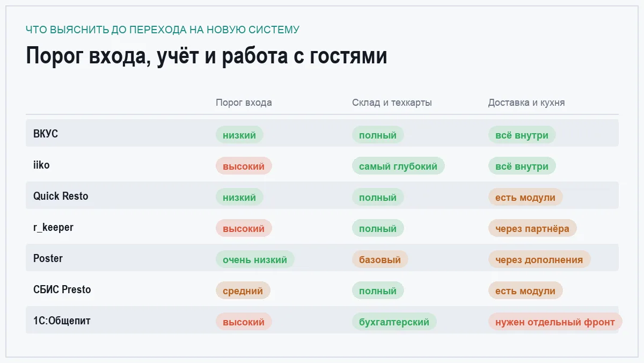The height and width of the screenshot is (363, 644).
Task: Click the всё внутри badge in iiko row
Action: [522, 166]
